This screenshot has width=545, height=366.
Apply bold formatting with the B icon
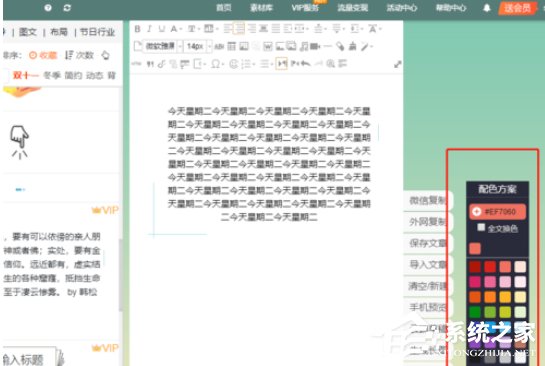138,29
